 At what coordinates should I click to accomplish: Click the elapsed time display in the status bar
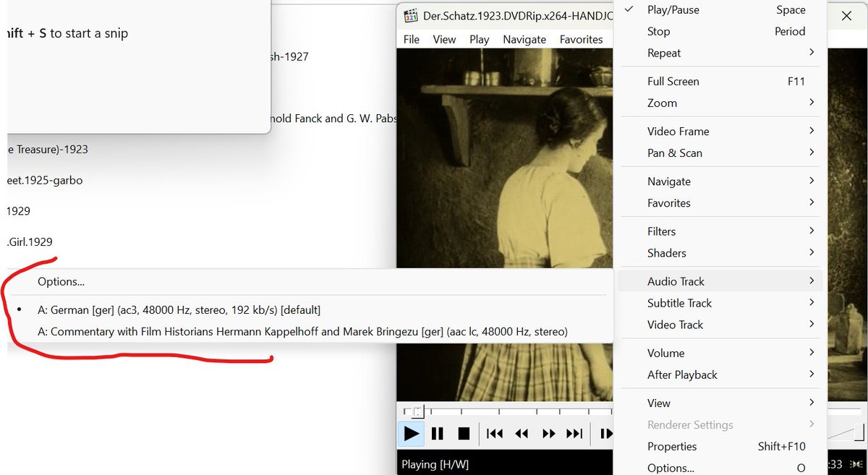coord(835,464)
